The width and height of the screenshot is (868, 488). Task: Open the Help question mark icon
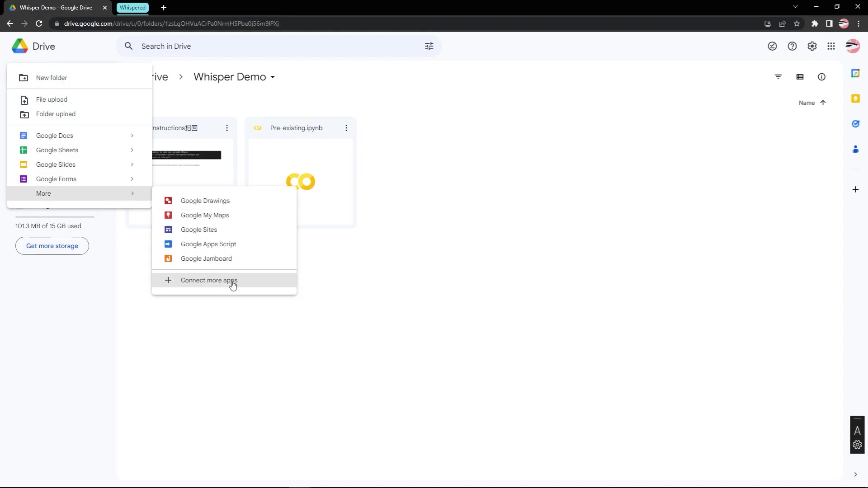(792, 46)
